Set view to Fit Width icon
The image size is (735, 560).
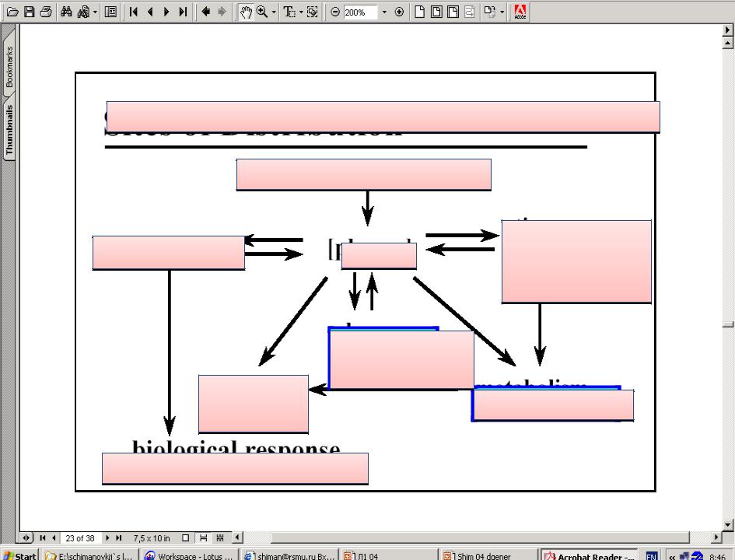453,12
